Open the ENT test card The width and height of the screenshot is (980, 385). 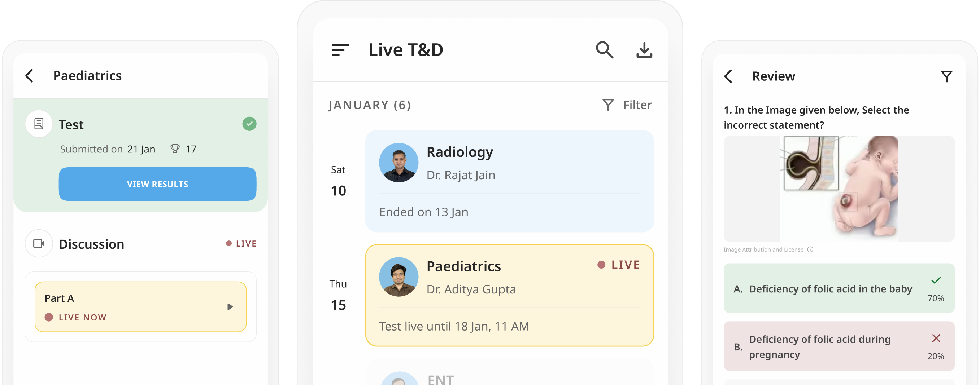click(509, 376)
